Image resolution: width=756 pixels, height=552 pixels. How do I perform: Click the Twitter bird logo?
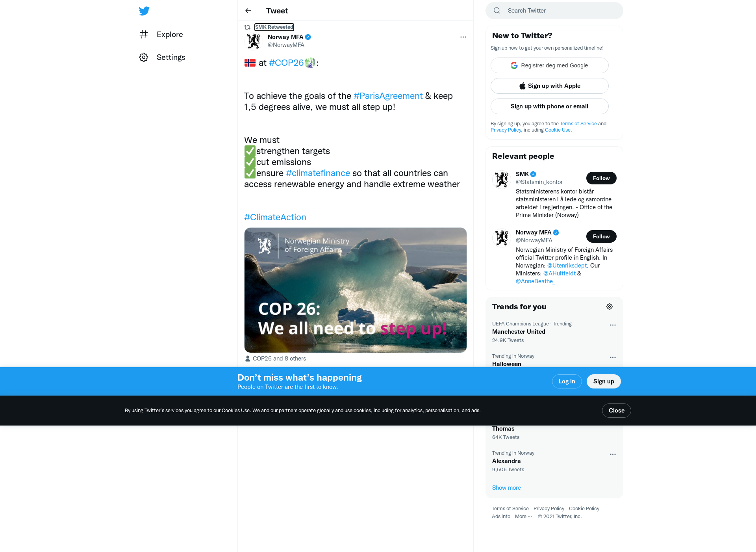(x=144, y=11)
